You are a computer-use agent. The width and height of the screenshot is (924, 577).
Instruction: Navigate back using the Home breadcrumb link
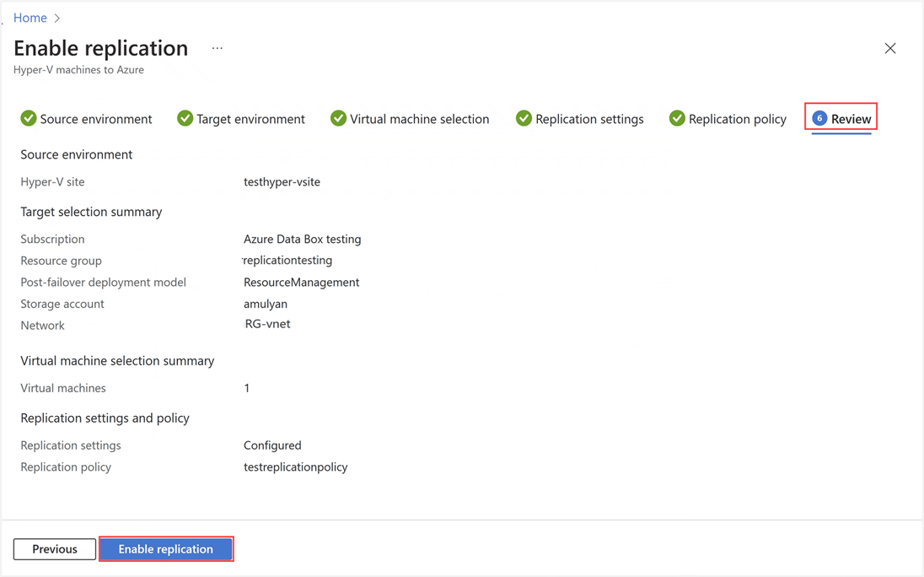[30, 18]
